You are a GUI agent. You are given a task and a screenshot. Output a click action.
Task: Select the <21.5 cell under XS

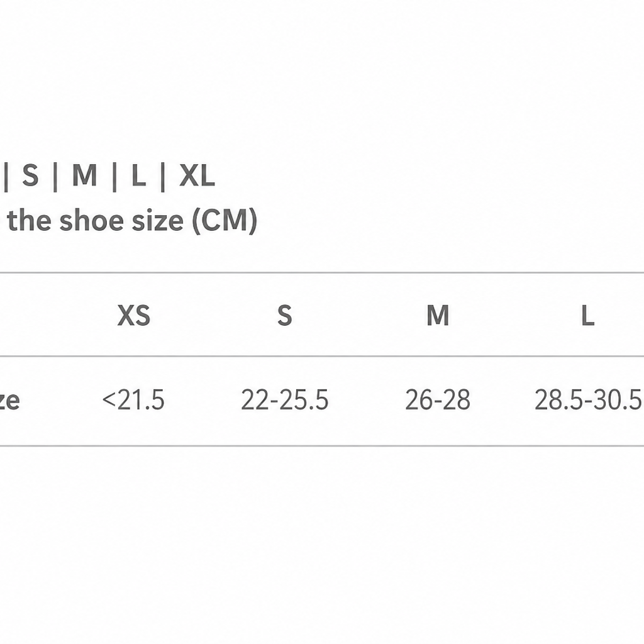tap(133, 399)
